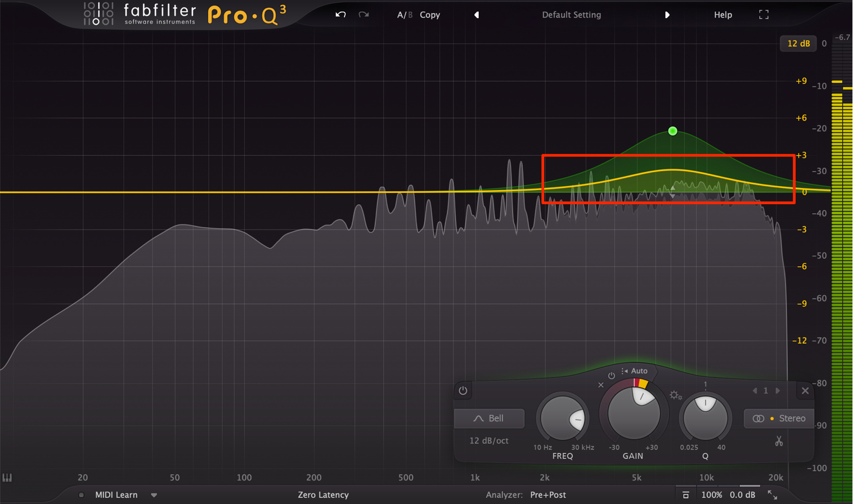
Task: Toggle the band power button
Action: pos(463,390)
